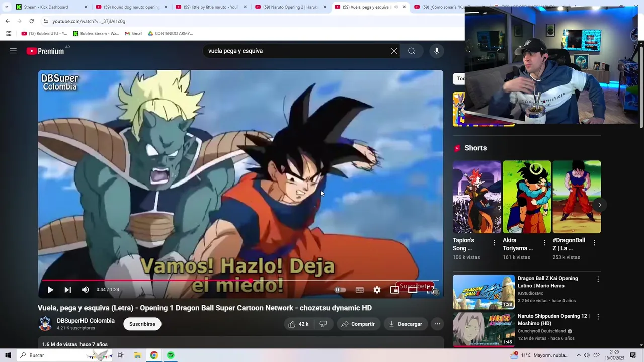Start voice search with the microphone
This screenshot has width=644, height=362.
(x=436, y=51)
